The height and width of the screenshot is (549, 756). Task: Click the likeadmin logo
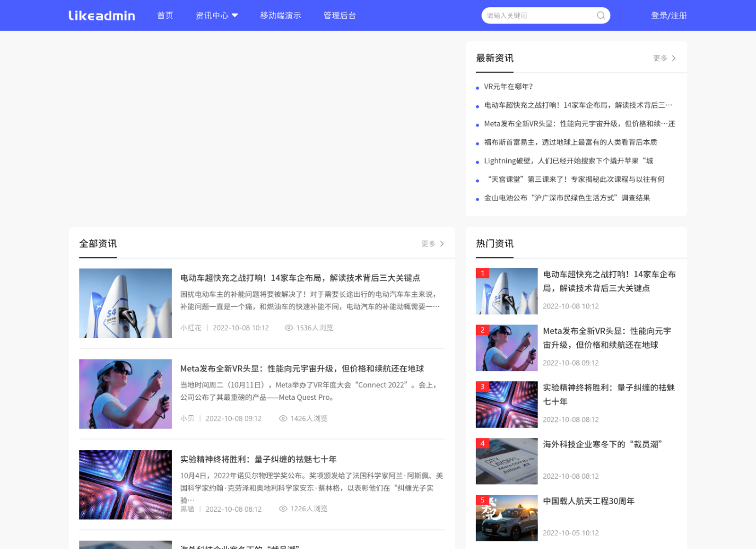click(101, 15)
